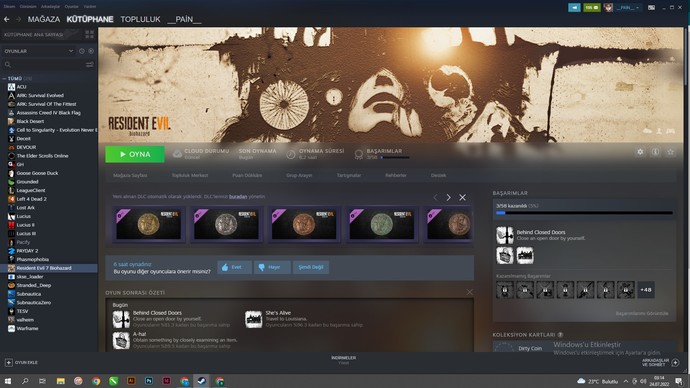Open the Puan Dükkânı link
This screenshot has width=690, height=388.
(247, 176)
